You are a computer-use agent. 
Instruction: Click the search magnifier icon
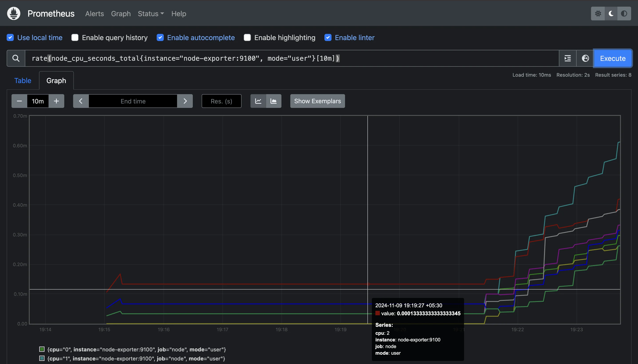[x=16, y=58]
